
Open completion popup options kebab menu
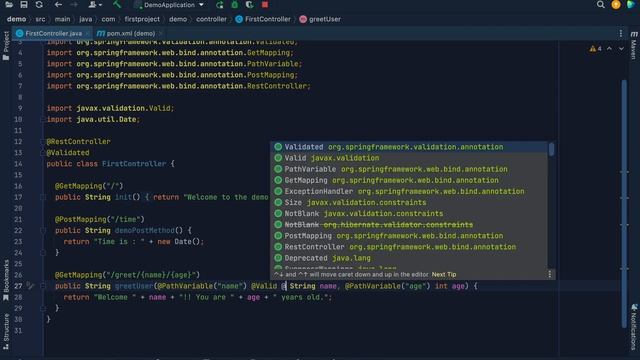tap(549, 274)
